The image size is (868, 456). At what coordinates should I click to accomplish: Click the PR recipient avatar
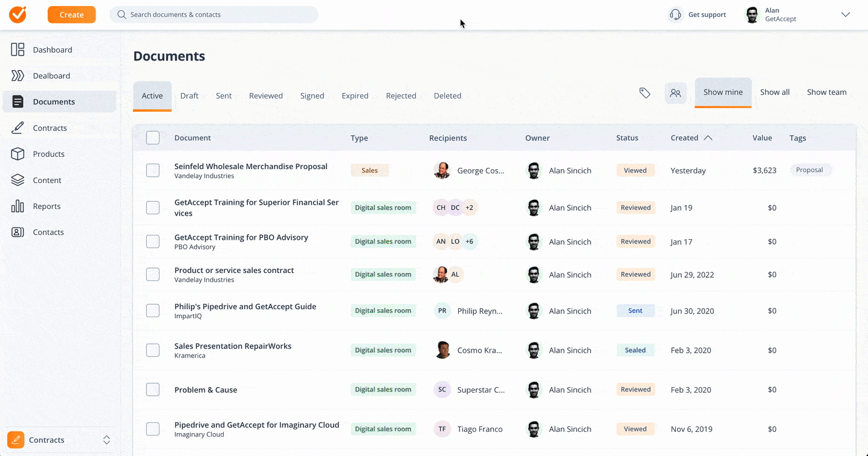[x=442, y=310]
